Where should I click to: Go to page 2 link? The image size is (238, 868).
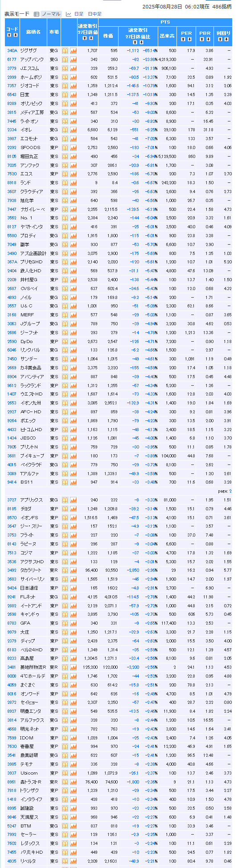click(230, 491)
